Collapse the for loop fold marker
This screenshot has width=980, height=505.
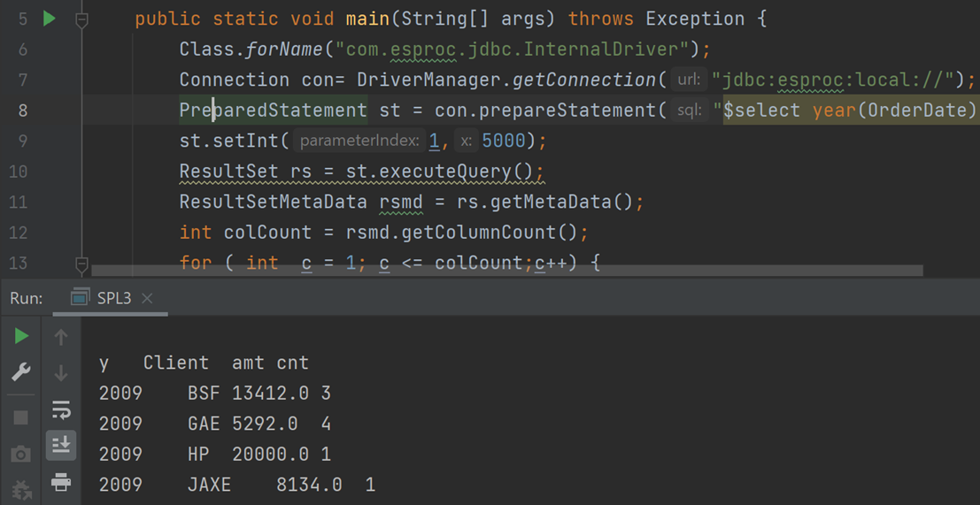click(81, 263)
